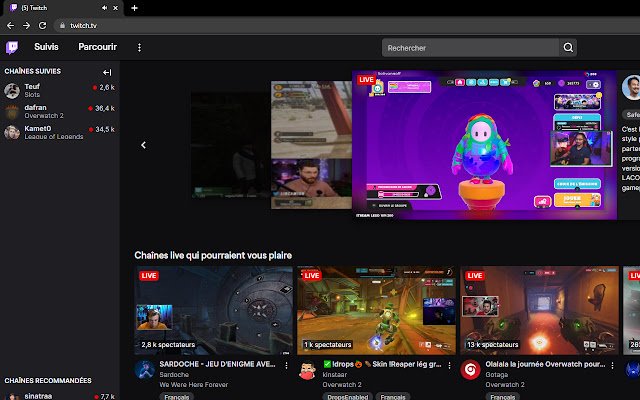Open a new browser tab

point(134,8)
